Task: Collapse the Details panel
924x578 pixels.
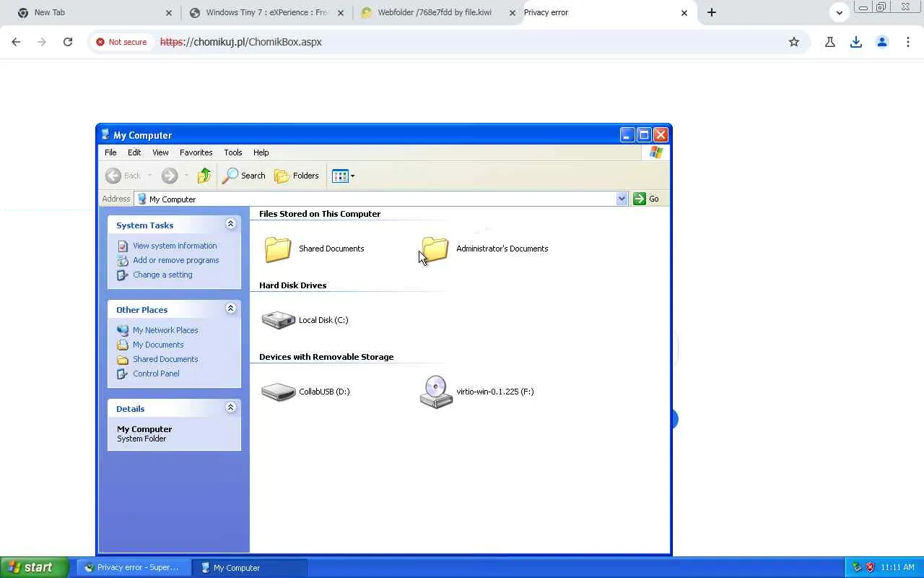Action: [x=231, y=407]
